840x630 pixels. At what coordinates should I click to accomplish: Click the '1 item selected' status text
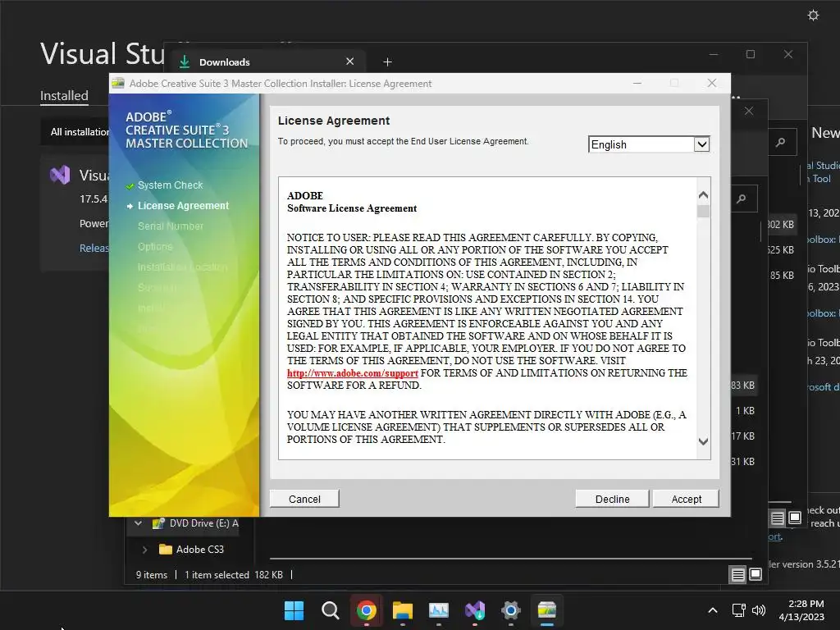click(217, 575)
